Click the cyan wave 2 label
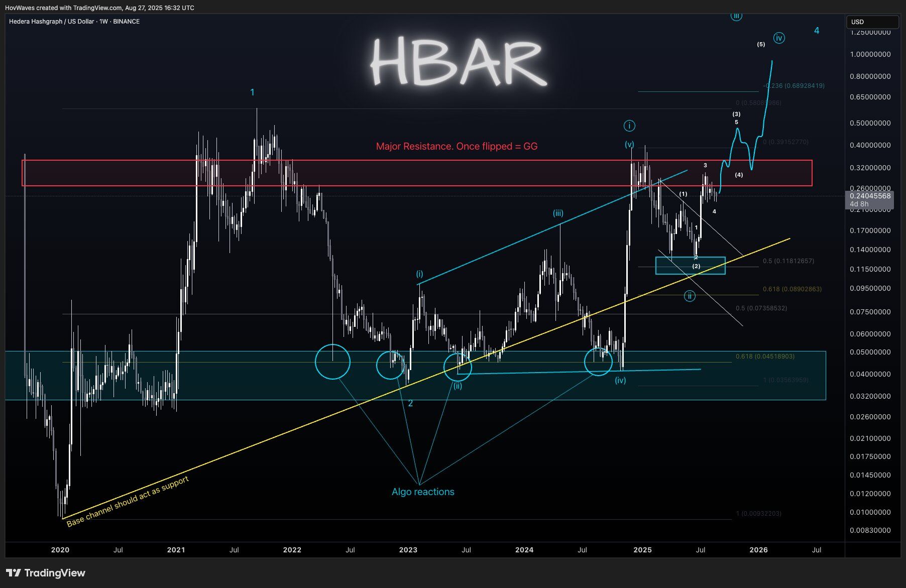The width and height of the screenshot is (906, 588). click(x=410, y=403)
